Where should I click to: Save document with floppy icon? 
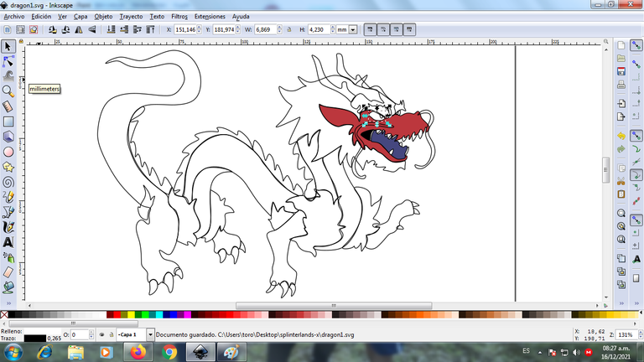(621, 71)
